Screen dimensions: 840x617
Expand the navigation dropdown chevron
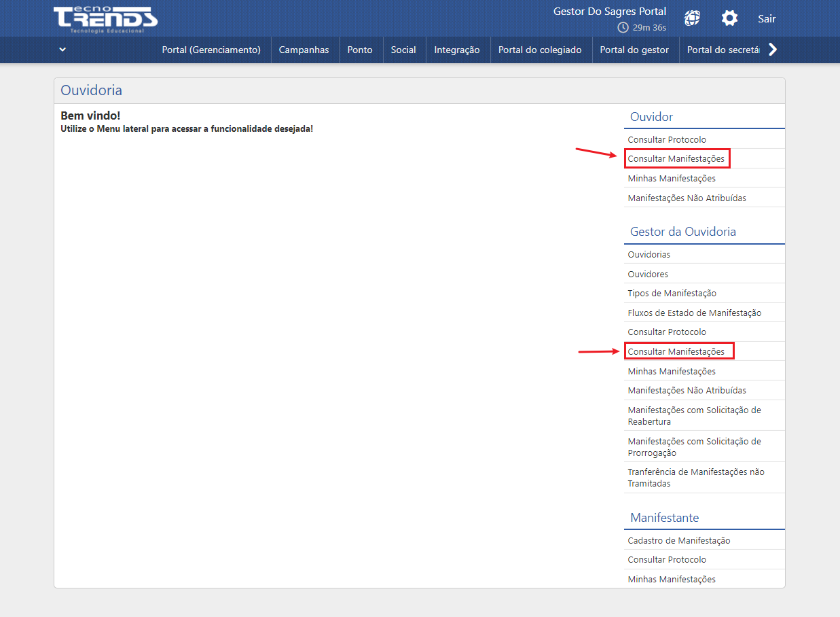(x=62, y=50)
